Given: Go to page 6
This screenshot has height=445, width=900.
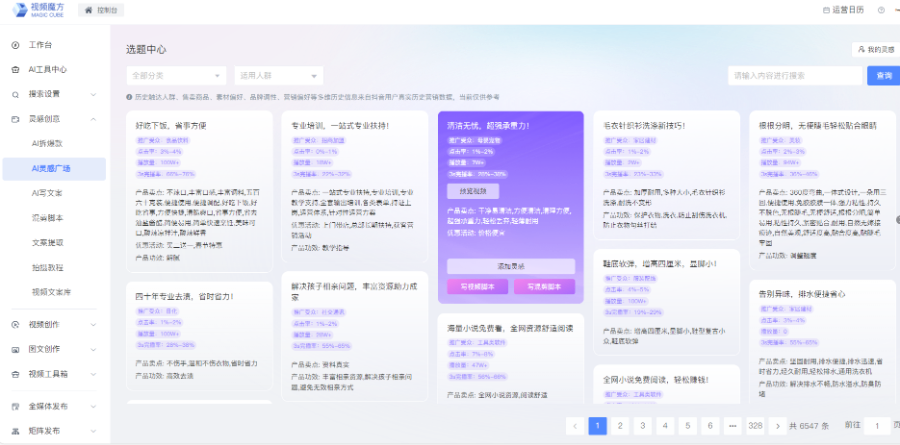Looking at the screenshot, I should [710, 425].
